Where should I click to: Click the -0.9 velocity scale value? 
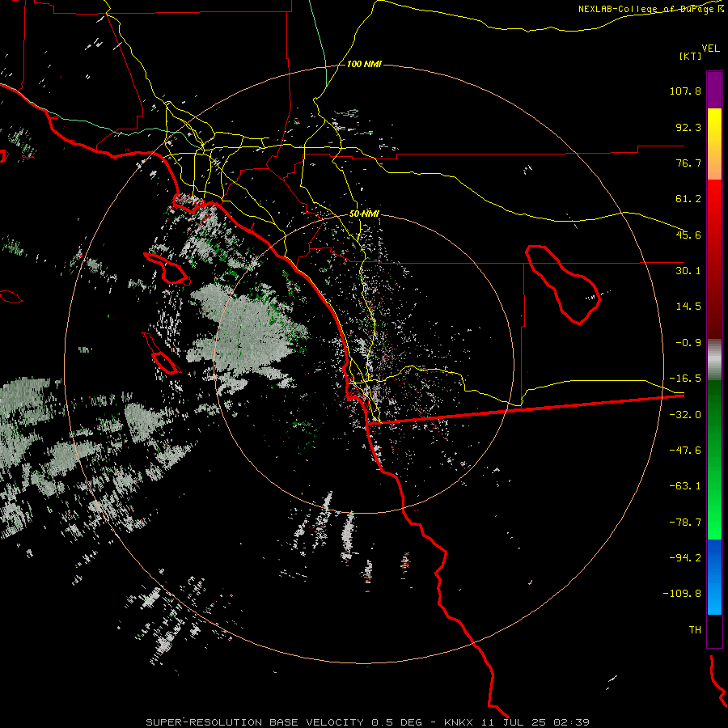pos(688,343)
